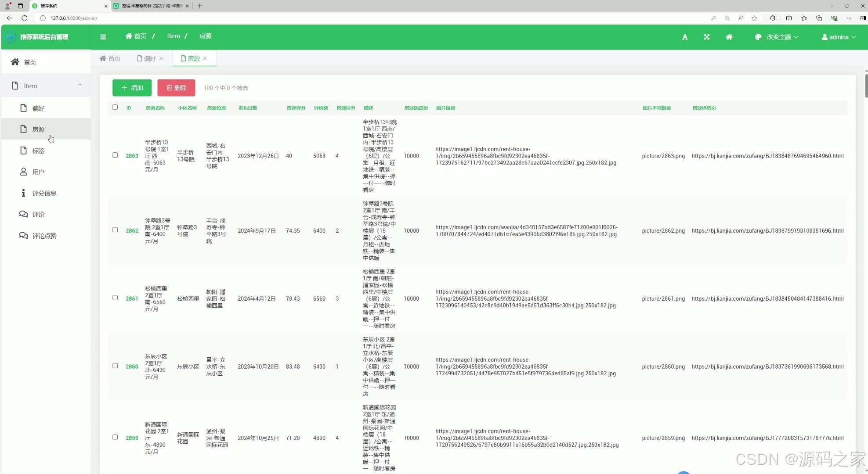Screen dimensions: 868x474
Task: Open the ID 2862 record link
Action: point(132,230)
